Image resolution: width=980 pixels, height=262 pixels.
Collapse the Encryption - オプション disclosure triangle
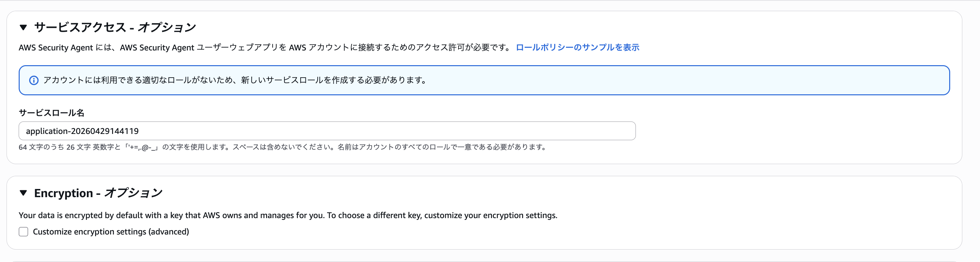[x=23, y=193]
